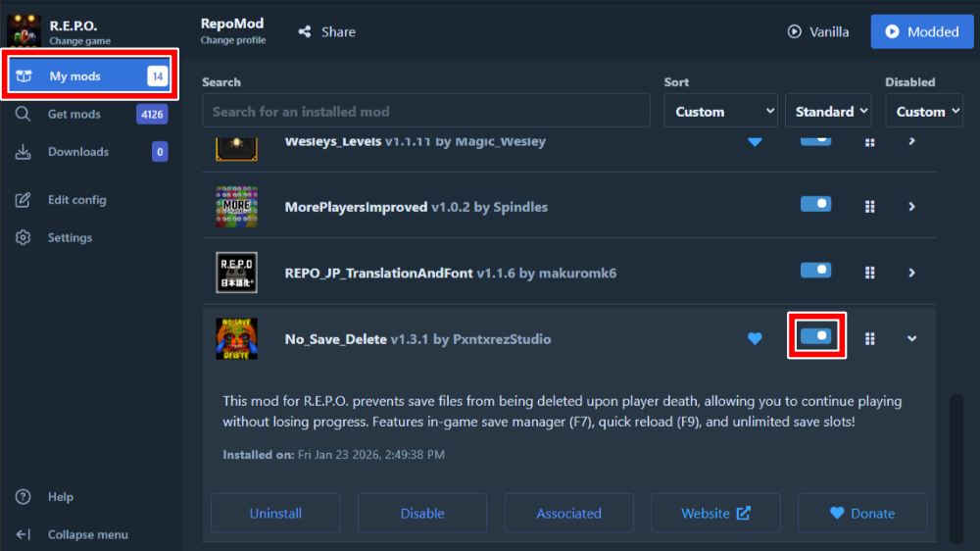Click the Uninstall button
The width and height of the screenshot is (980, 551).
click(275, 513)
